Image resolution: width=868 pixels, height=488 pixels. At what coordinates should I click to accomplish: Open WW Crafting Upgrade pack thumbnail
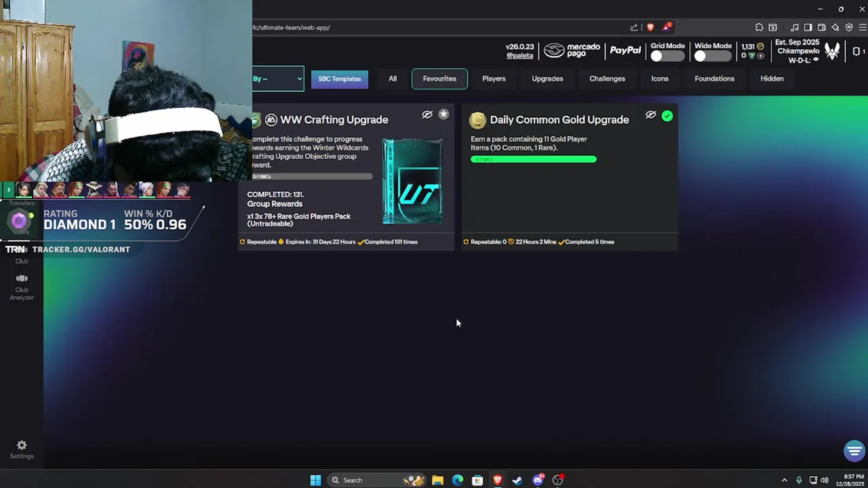tap(413, 181)
